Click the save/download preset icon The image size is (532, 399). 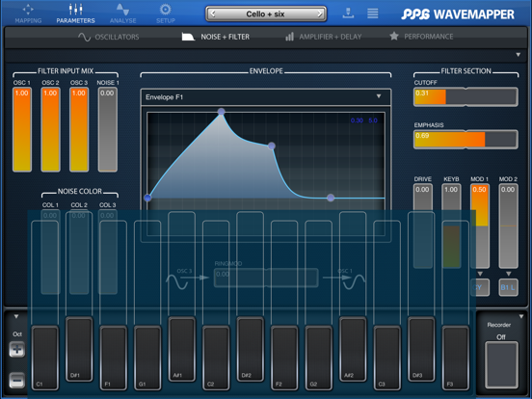click(x=349, y=13)
